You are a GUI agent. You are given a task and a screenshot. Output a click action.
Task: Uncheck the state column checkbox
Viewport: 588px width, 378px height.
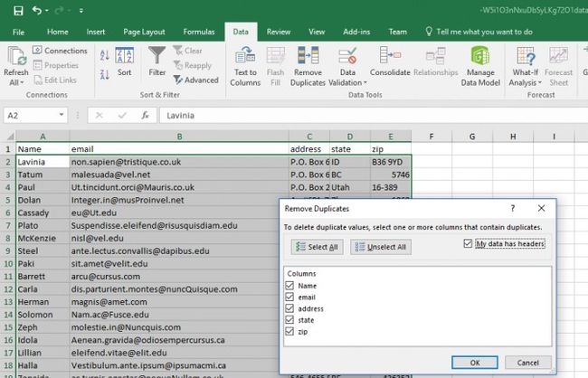point(289,320)
